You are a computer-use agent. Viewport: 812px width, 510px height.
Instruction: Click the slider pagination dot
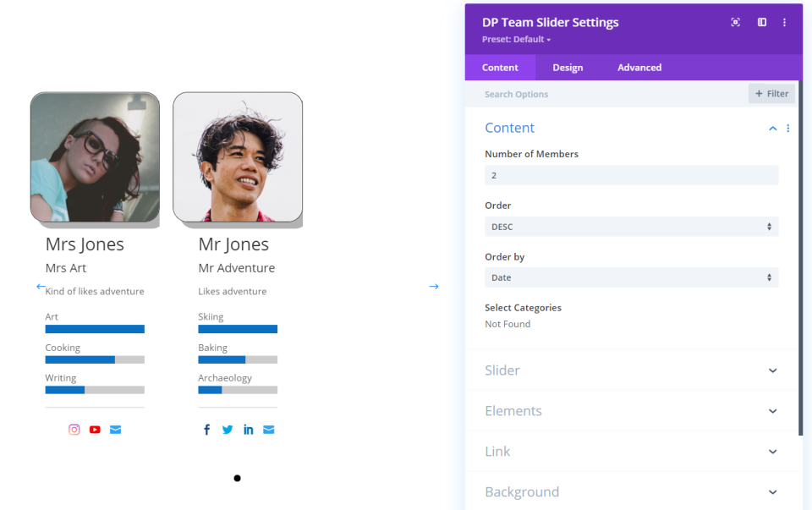pyautogui.click(x=237, y=479)
